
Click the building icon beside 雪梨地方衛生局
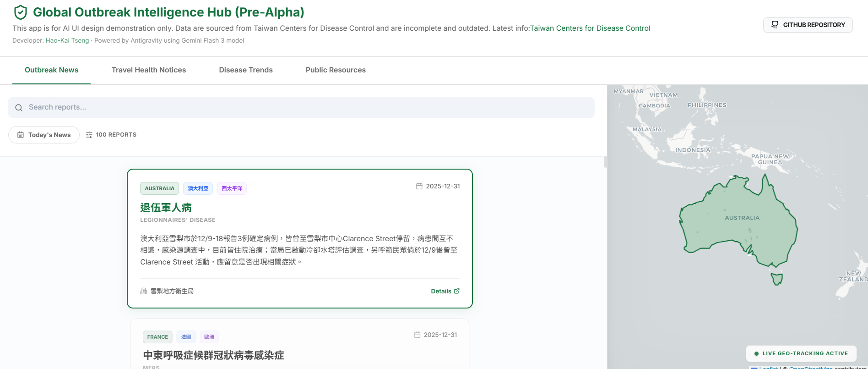click(144, 291)
